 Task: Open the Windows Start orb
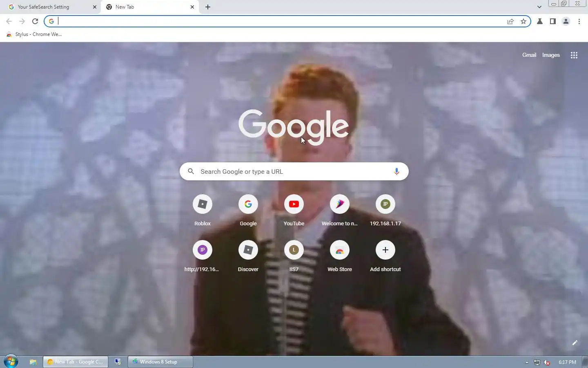pyautogui.click(x=11, y=362)
